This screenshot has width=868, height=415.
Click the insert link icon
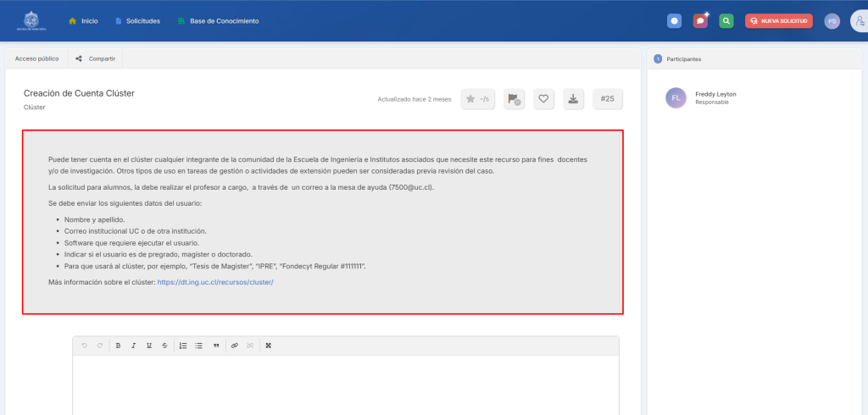pyautogui.click(x=235, y=346)
